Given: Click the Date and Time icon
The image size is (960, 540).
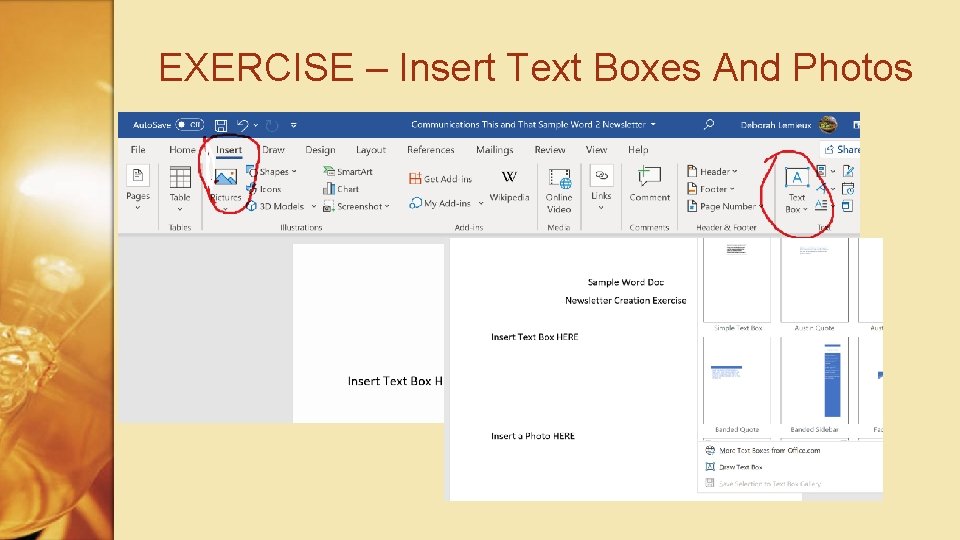Looking at the screenshot, I should tap(849, 189).
